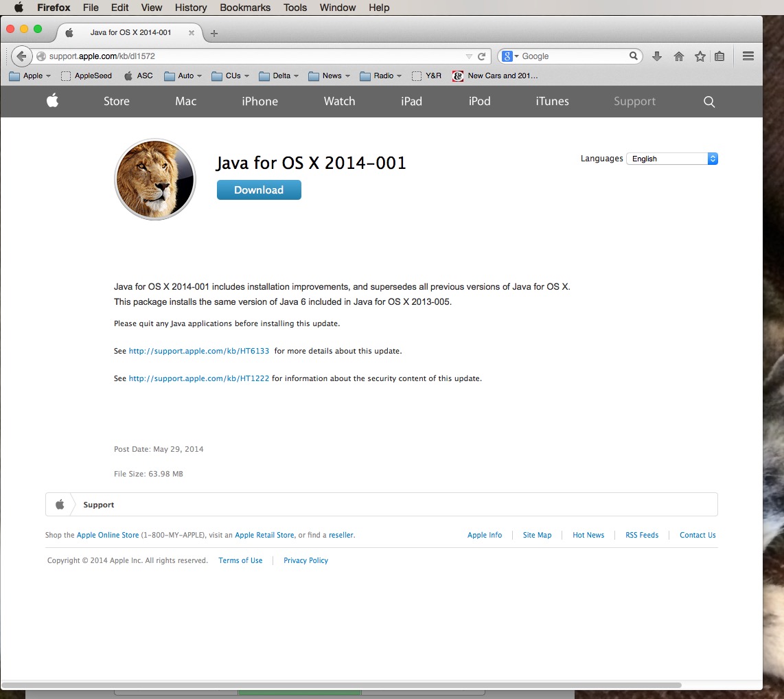
Task: Open the AppleSeed bookmark
Action: pos(87,76)
